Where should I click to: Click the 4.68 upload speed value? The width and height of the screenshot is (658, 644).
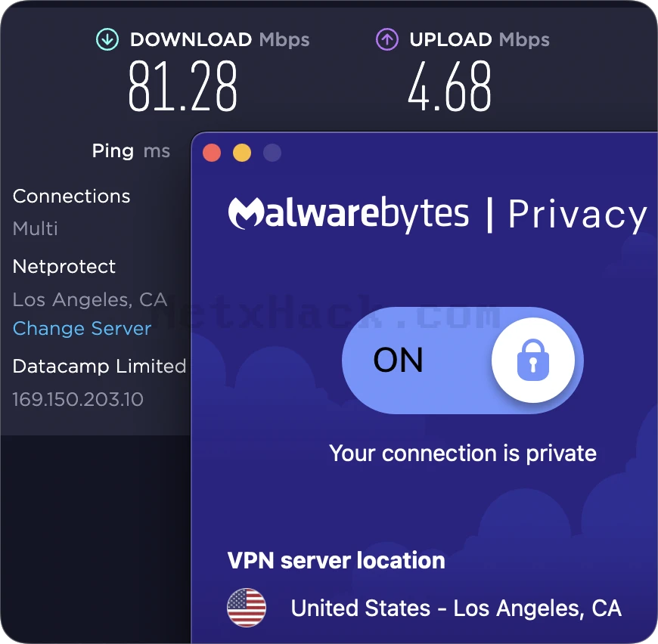coord(449,86)
